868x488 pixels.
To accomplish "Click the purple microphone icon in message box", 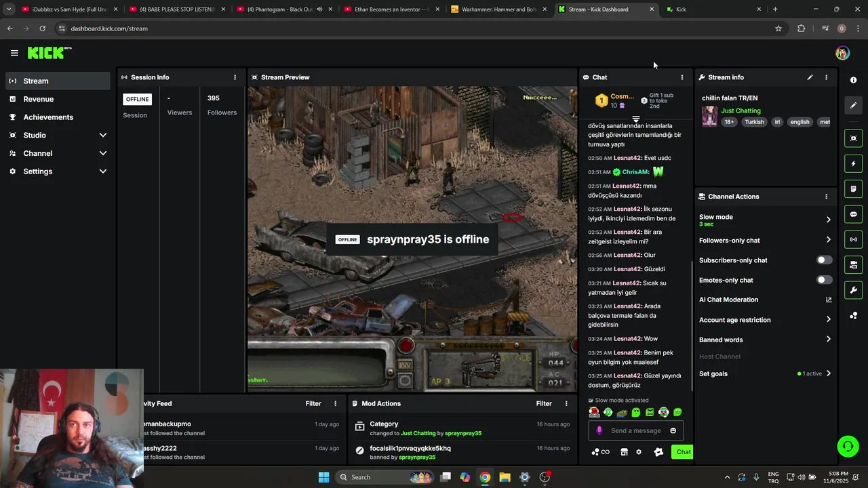I will click(599, 430).
